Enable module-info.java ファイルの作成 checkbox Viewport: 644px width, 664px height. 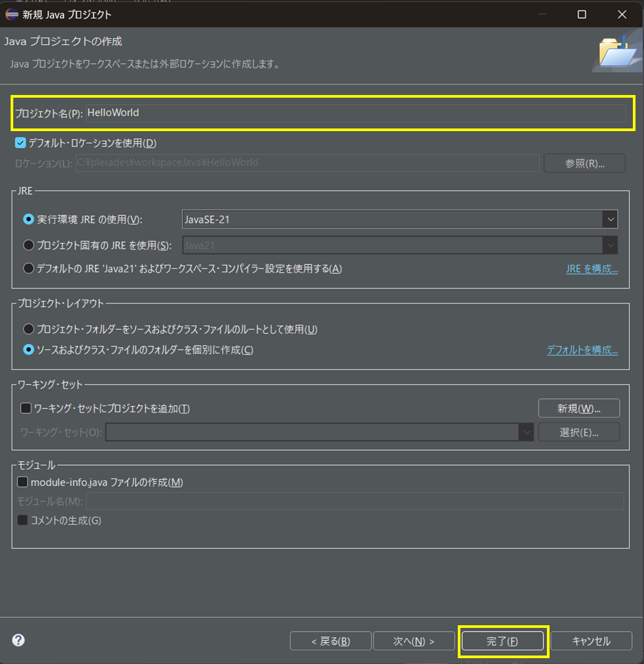coord(22,482)
